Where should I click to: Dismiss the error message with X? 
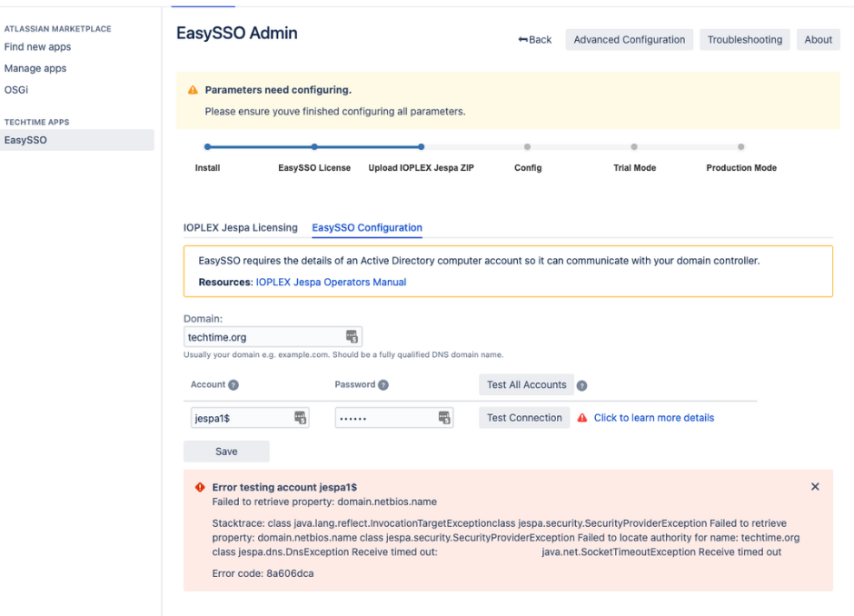coord(814,487)
